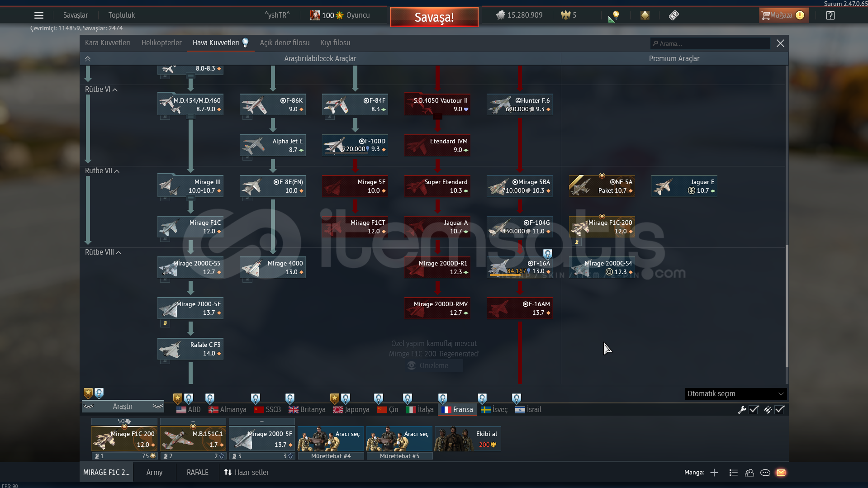Image resolution: width=868 pixels, height=488 pixels.
Task: Click the golden eagles balance (5)
Action: [x=569, y=15]
